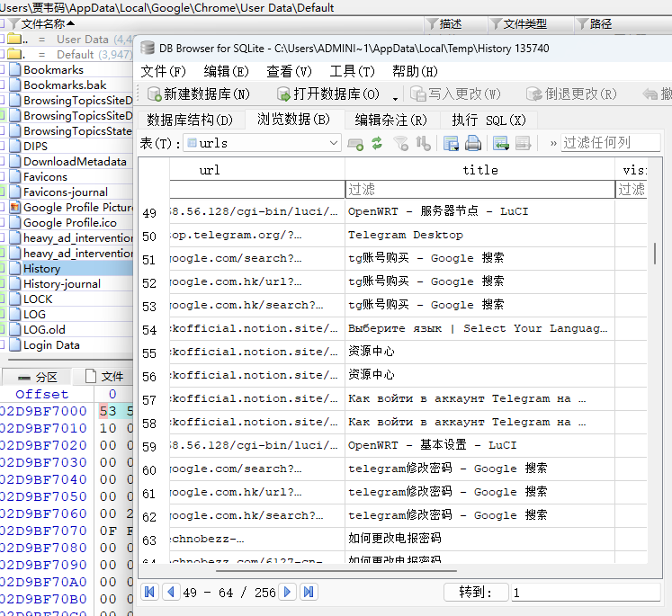Expand the toolbar overflow chevron »
This screenshot has height=616, width=672.
(x=553, y=144)
